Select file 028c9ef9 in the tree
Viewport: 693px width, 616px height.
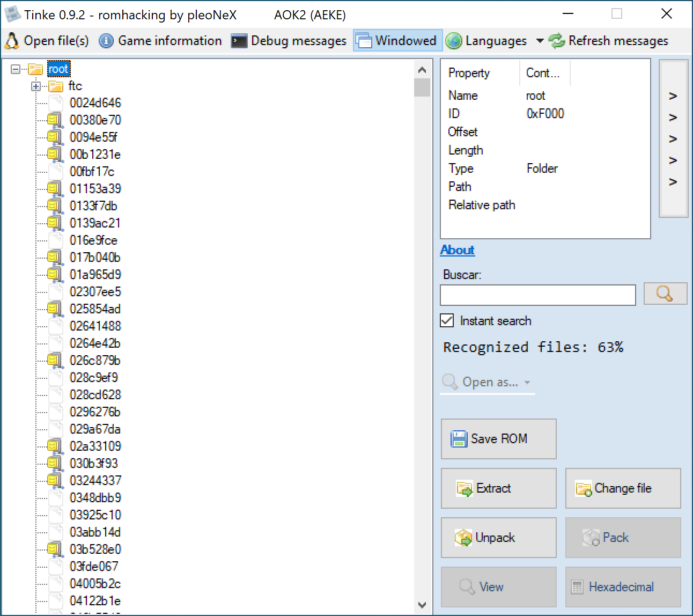[x=94, y=378]
